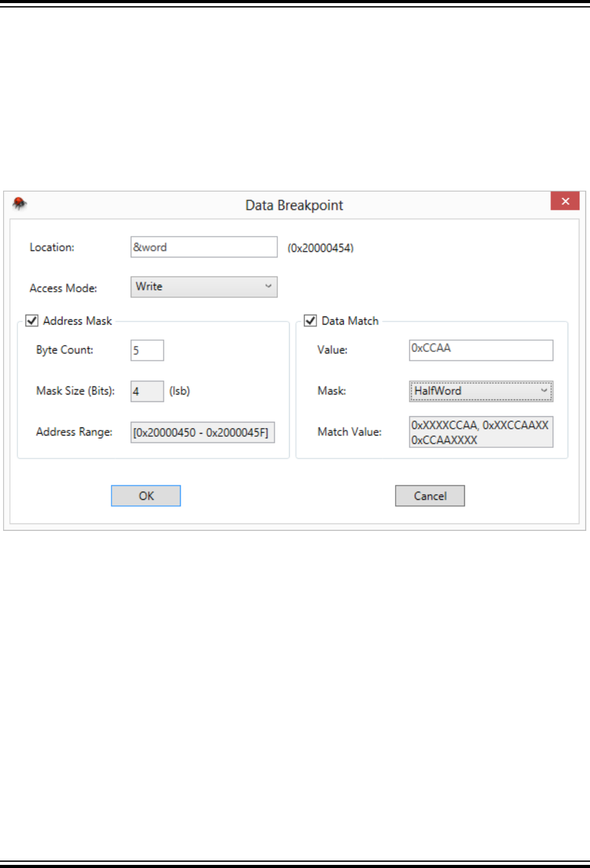The height and width of the screenshot is (868, 590).
Task: Click the Data Breakpoint title text
Action: tap(294, 205)
